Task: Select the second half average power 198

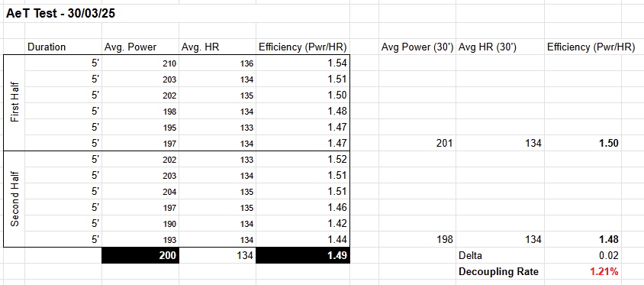Action: (417, 239)
